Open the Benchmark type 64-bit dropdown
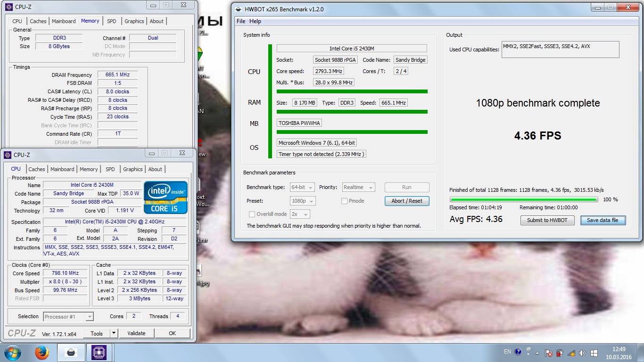This screenshot has width=644, height=362. coord(302,188)
